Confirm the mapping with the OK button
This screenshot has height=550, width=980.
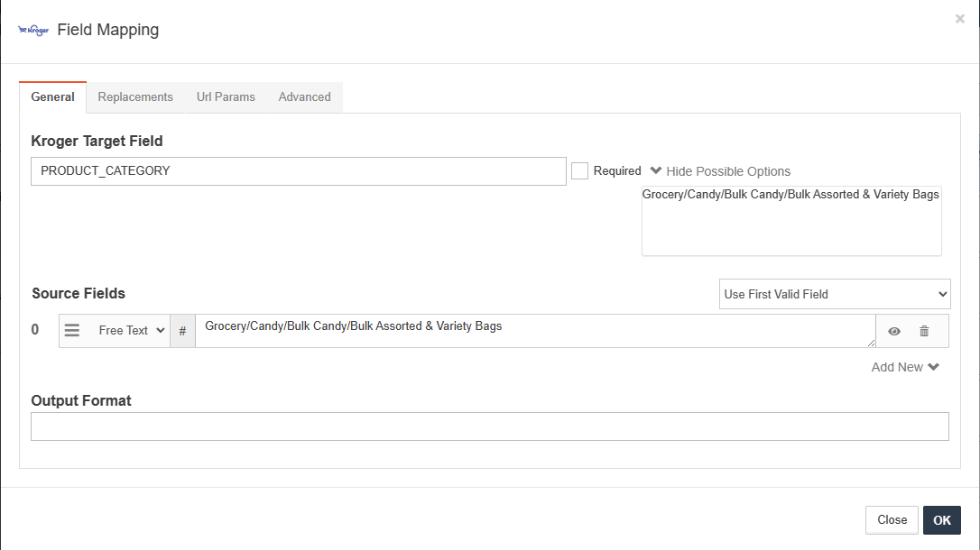(941, 519)
